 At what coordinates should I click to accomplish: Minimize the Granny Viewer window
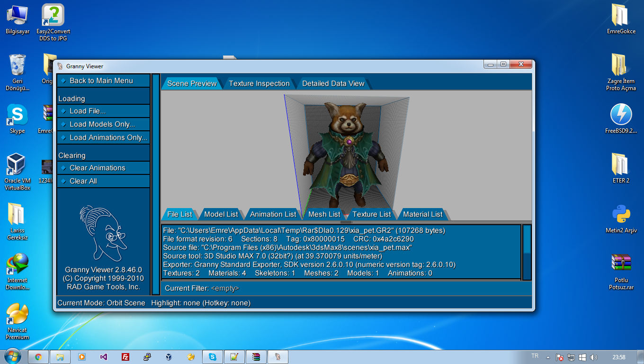click(x=491, y=64)
